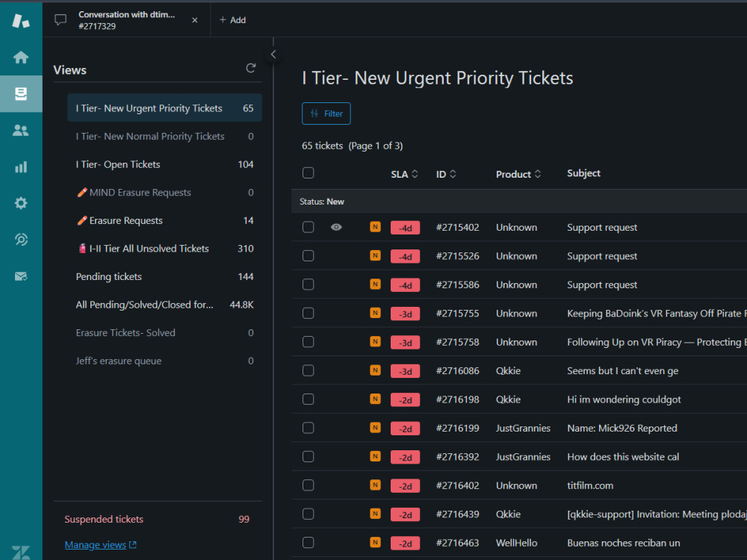Click the -2d SLA badge on ticket #2716439

405,514
